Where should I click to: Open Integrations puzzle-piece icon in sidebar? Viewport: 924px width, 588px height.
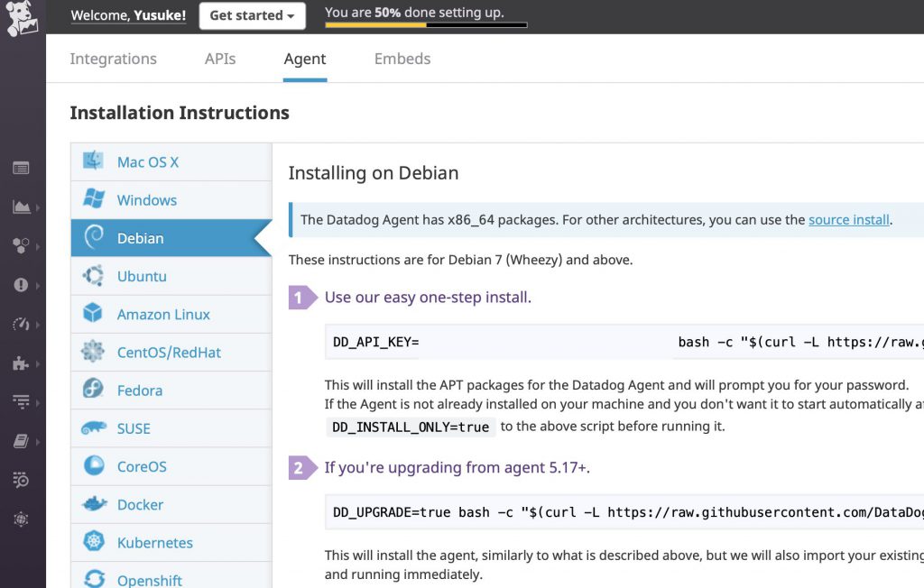[21, 363]
